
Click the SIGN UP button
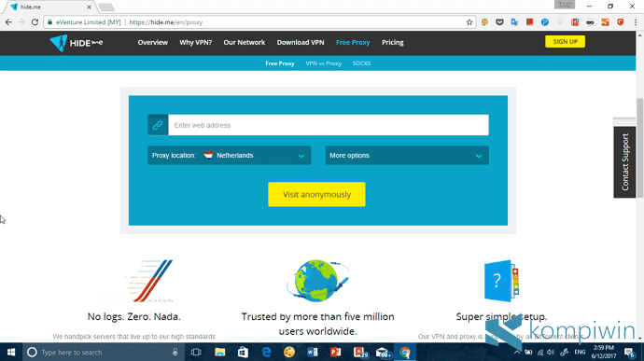[566, 41]
